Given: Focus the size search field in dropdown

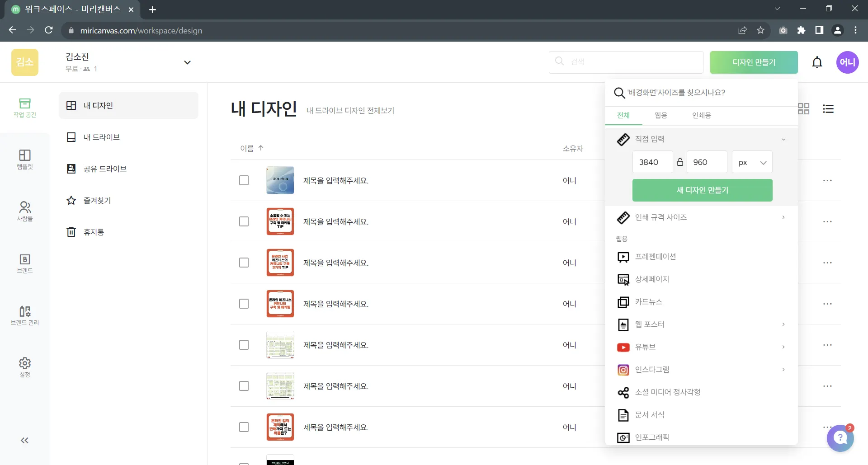Looking at the screenshot, I should (702, 93).
